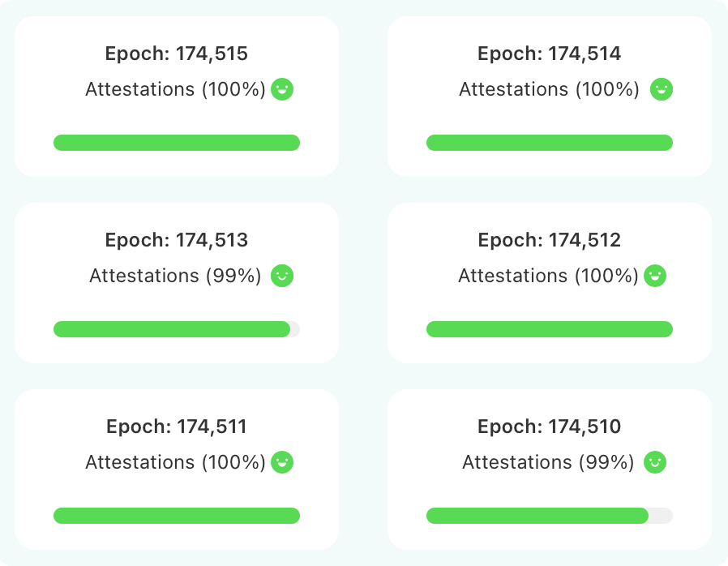The height and width of the screenshot is (566, 728).
Task: Click the smiley icon for epoch 174,512
Action: (x=655, y=276)
